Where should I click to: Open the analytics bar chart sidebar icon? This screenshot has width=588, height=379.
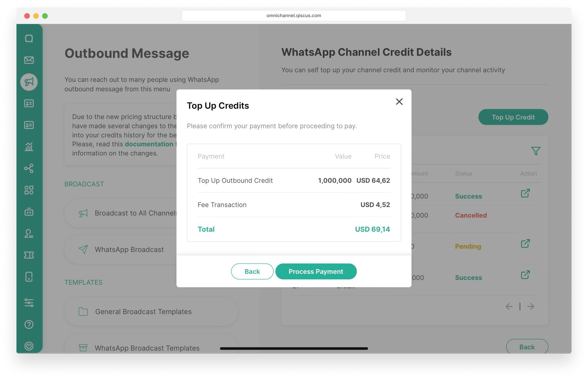pyautogui.click(x=29, y=147)
